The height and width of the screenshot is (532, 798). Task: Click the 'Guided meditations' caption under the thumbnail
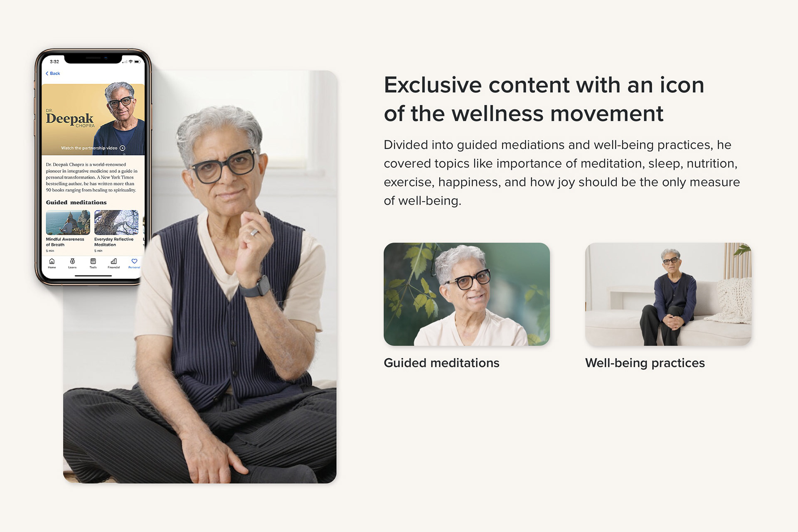coord(441,363)
